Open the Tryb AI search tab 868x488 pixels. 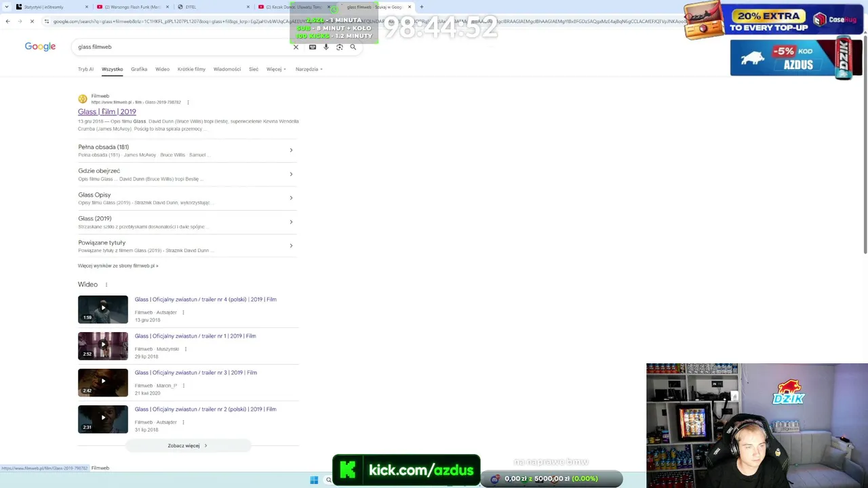click(85, 69)
